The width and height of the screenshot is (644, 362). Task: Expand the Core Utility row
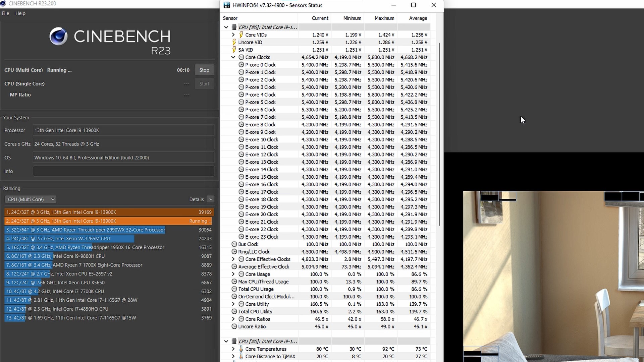point(233,304)
